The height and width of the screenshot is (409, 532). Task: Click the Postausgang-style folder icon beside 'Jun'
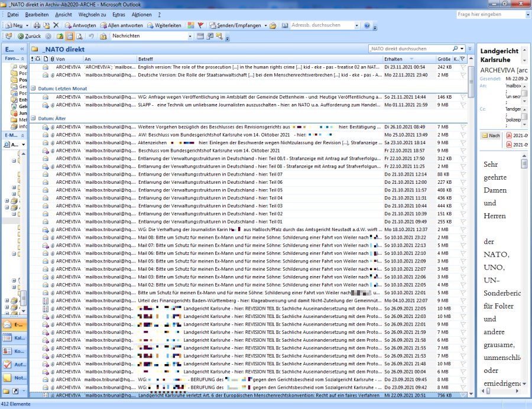click(x=14, y=113)
